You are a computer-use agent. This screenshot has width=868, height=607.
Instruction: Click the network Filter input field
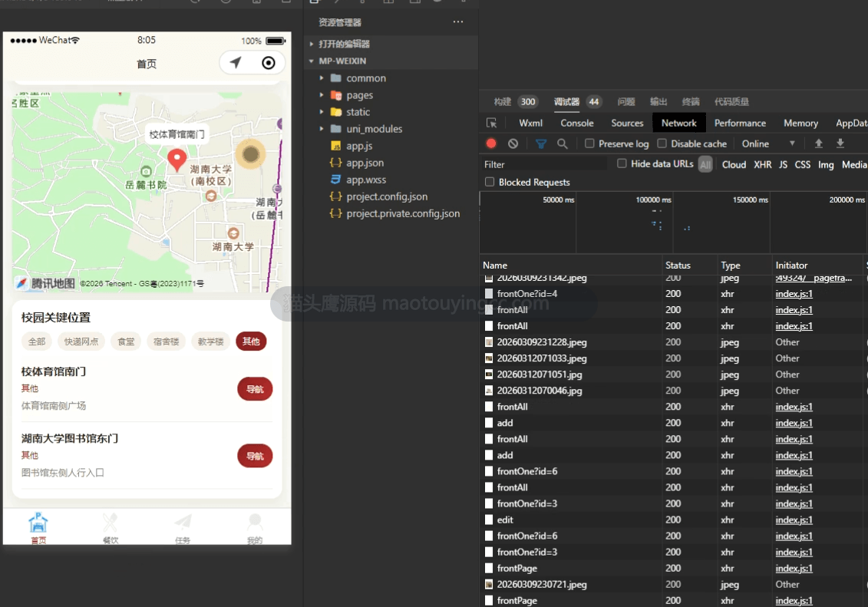(x=545, y=164)
